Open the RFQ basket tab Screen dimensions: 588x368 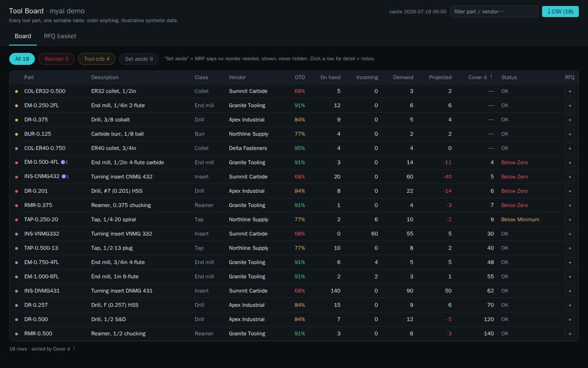(60, 36)
